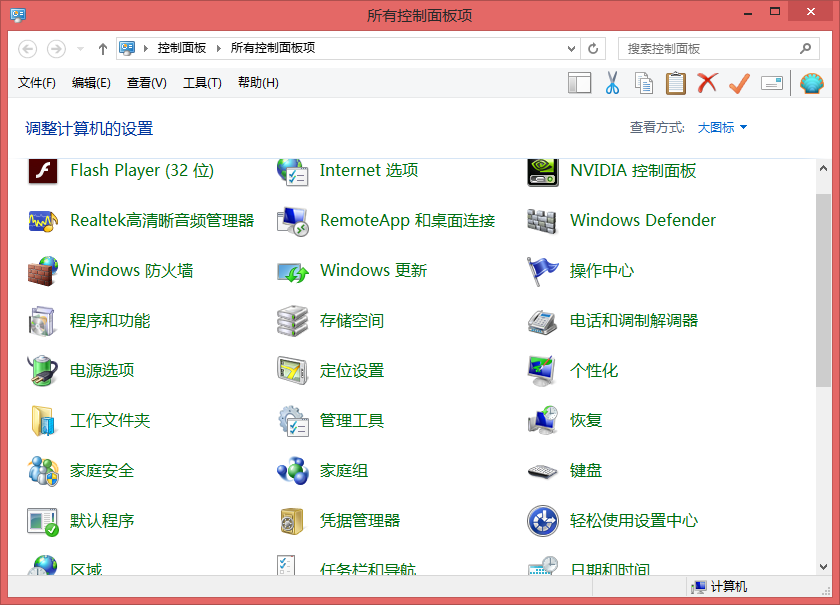Viewport: 840px width, 605px height.
Task: Expand the address bar history dropdown
Action: click(x=571, y=49)
